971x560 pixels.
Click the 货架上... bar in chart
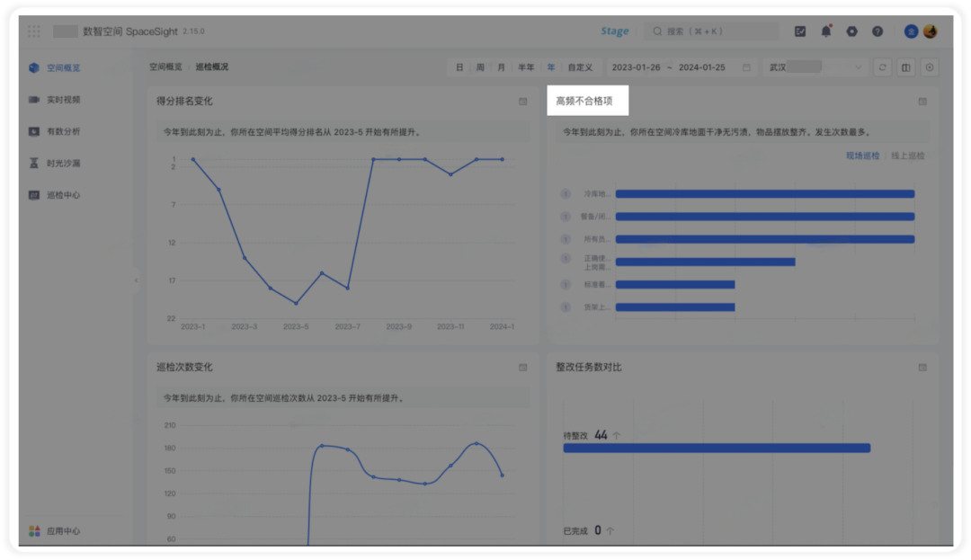click(x=675, y=307)
